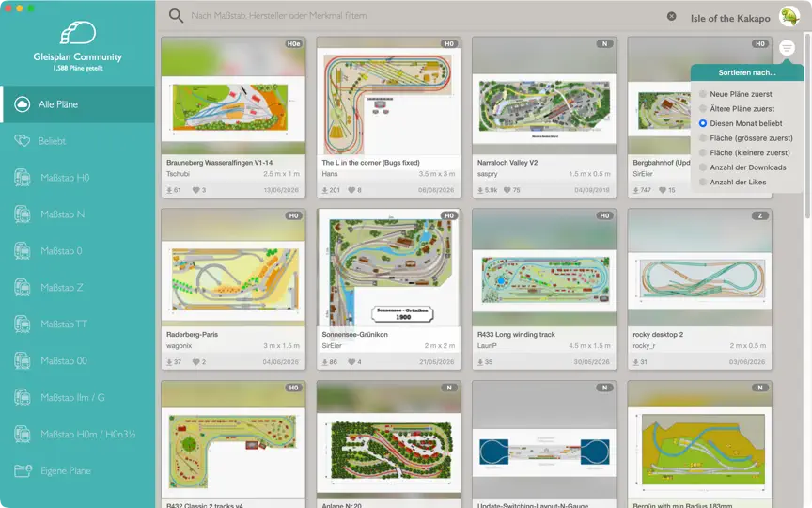Filter plans by Maßstab N

tap(78, 214)
